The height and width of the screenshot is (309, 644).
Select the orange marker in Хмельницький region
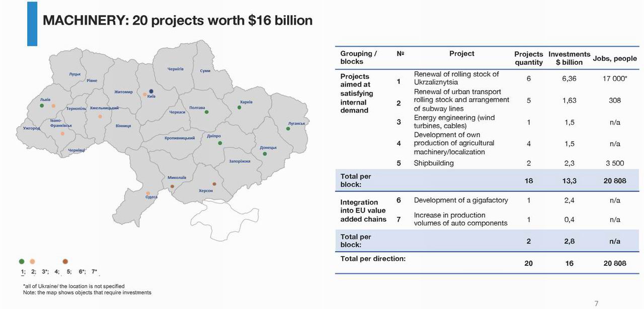pos(100,117)
